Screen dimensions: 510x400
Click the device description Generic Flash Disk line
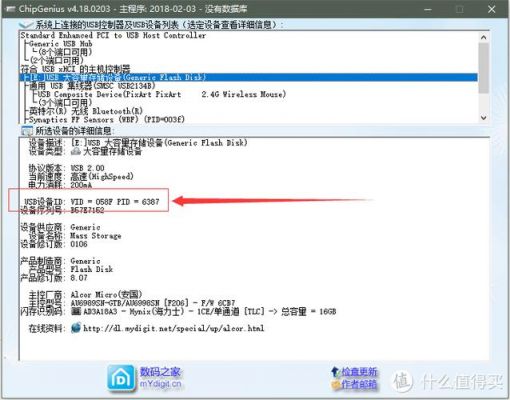159,143
